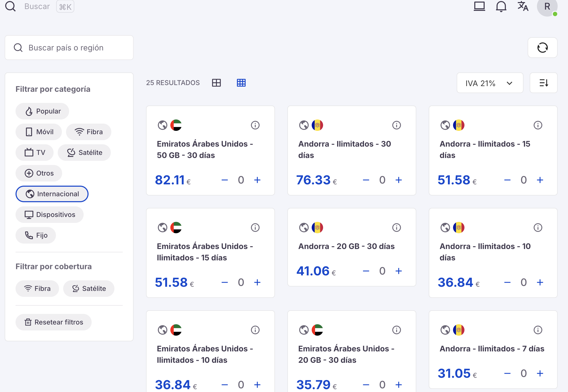Increase quantity of Emiratos 50 GB plan
Screen dimensions: 568x392
coord(257,180)
